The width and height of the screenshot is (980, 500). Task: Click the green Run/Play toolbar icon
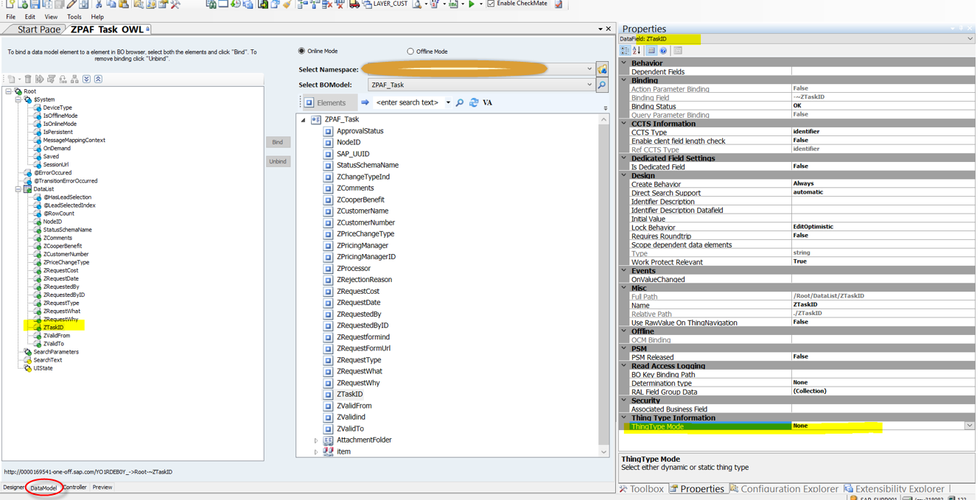472,4
